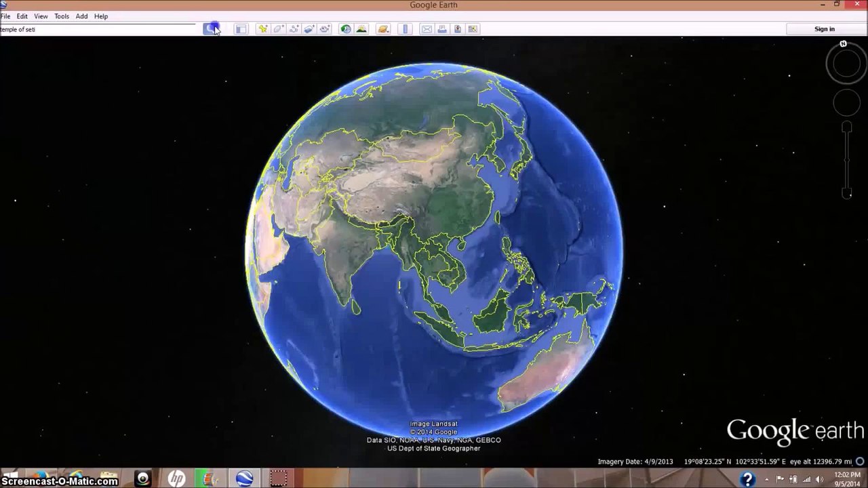The width and height of the screenshot is (868, 488).
Task: Click the Print icon in the toolbar
Action: [442, 29]
